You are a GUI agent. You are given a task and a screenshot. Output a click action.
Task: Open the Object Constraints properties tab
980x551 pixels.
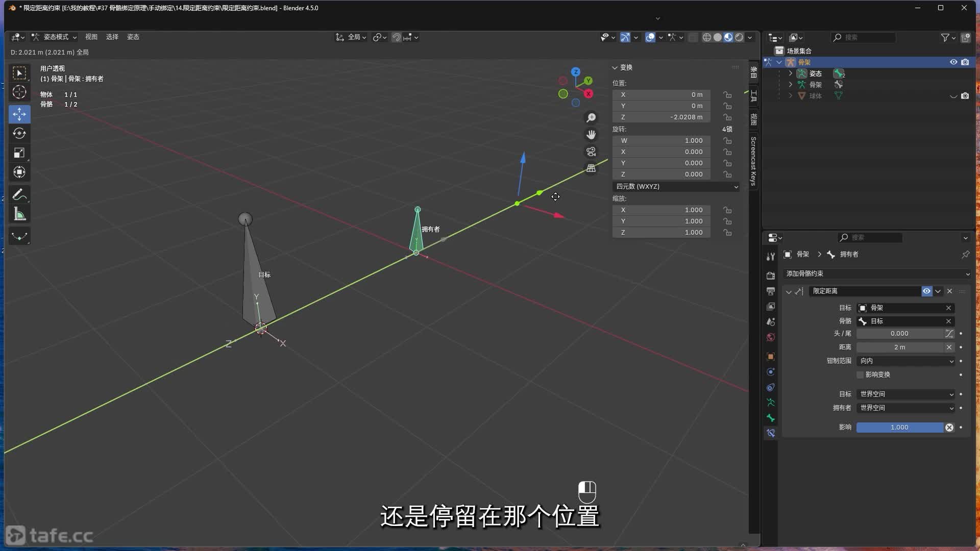tap(771, 387)
